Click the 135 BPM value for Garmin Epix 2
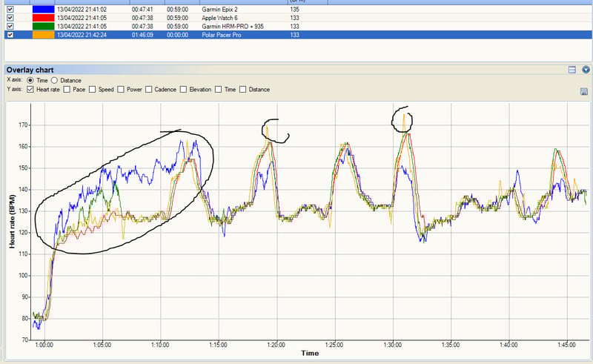Image resolution: width=593 pixels, height=364 pixels. coord(294,9)
